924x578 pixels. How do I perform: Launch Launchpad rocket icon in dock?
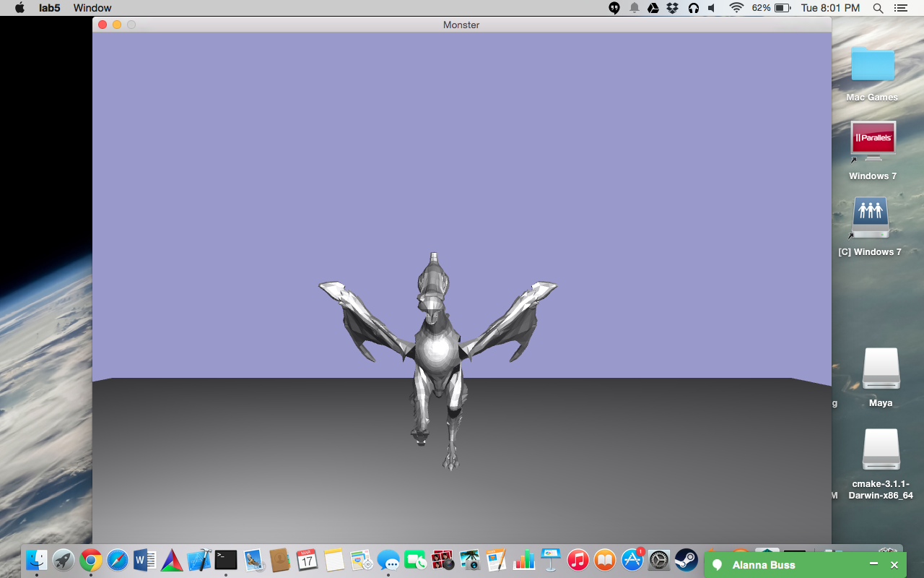point(64,560)
